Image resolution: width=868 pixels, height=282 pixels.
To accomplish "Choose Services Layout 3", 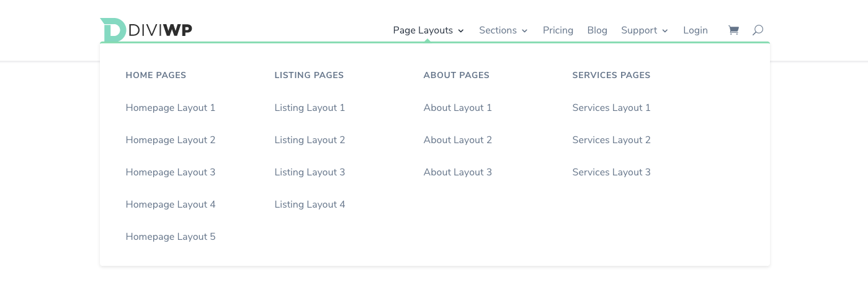I will click(x=612, y=172).
